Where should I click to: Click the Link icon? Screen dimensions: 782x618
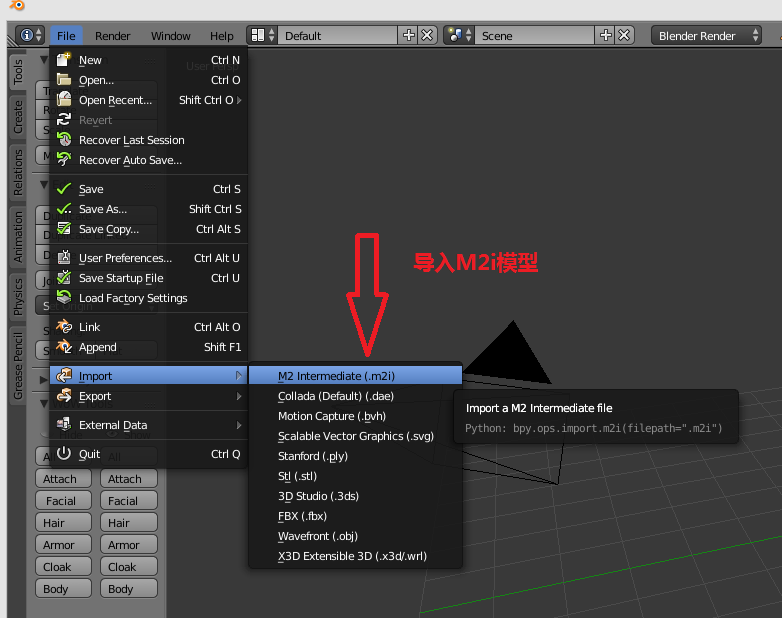point(64,327)
